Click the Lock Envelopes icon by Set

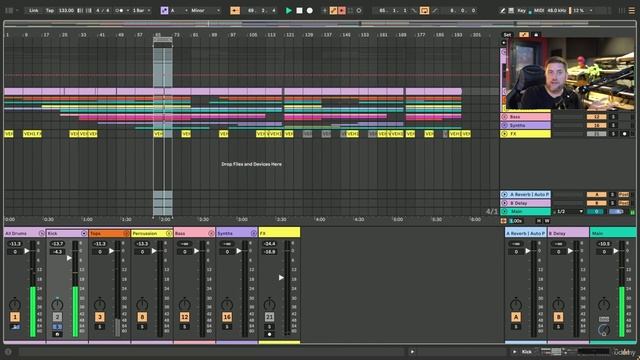[536, 35]
